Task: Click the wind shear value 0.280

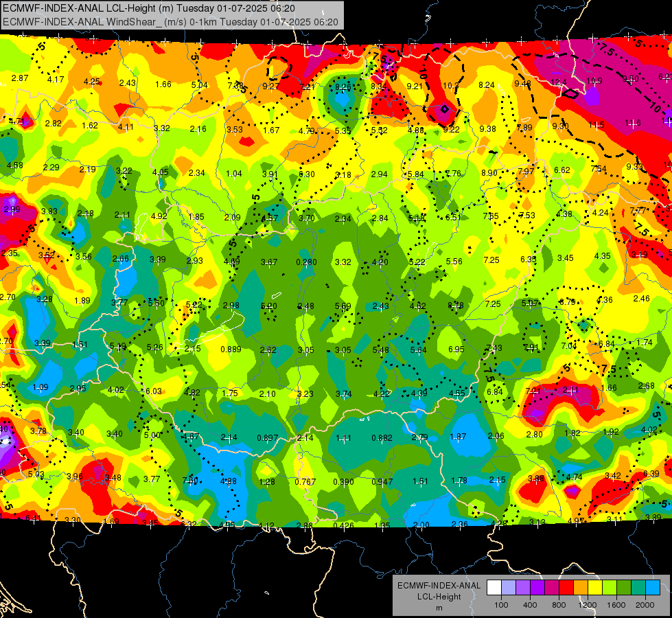Action: (306, 262)
